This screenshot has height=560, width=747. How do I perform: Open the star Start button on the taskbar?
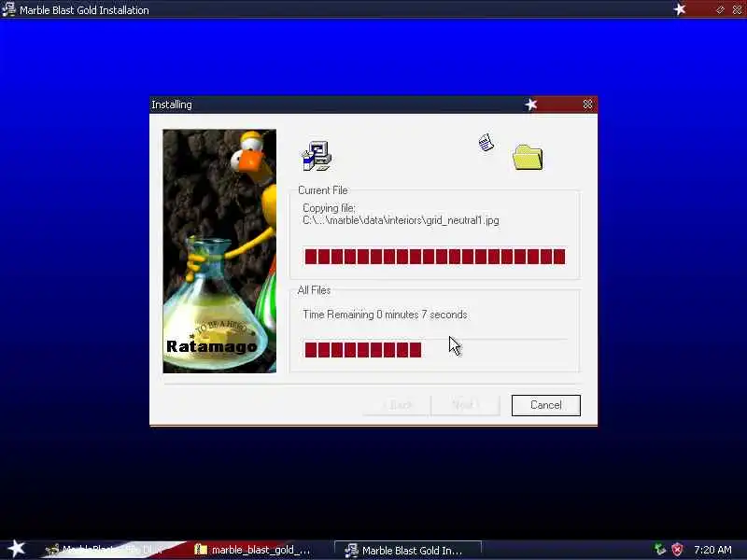[x=17, y=549]
